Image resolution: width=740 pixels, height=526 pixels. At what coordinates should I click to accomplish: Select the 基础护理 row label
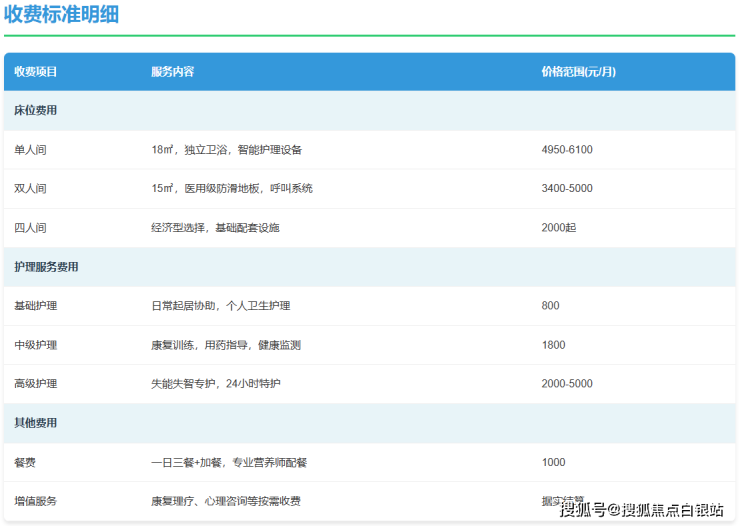point(36,306)
